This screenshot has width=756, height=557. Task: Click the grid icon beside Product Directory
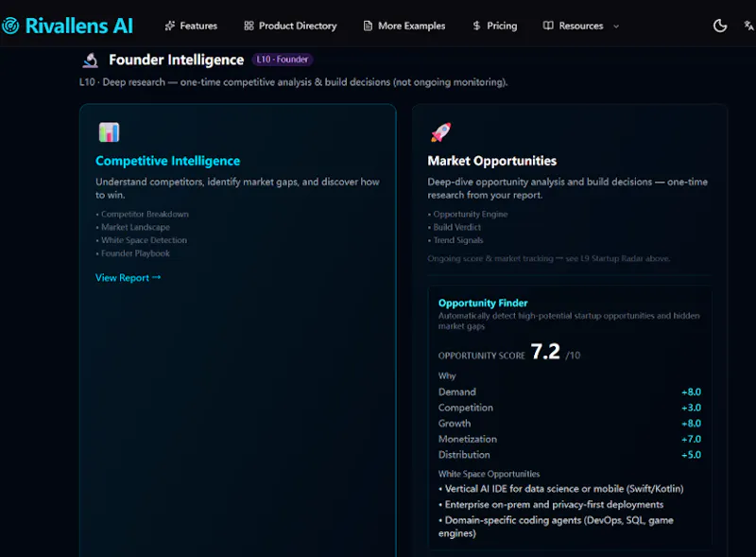249,26
